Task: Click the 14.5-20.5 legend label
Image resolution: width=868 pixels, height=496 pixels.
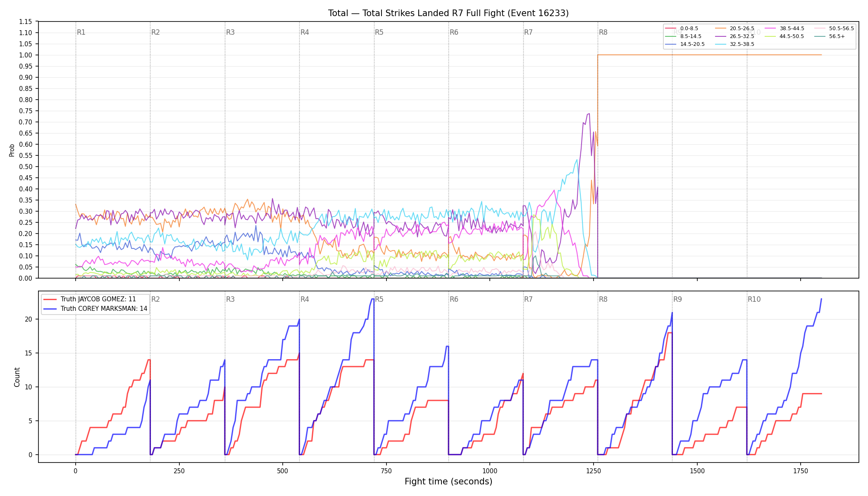Action: [692, 44]
